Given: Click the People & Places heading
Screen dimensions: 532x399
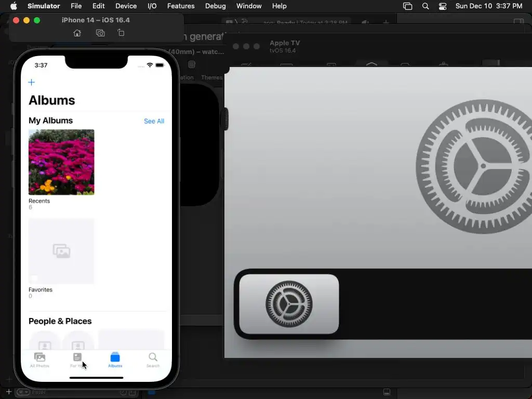Looking at the screenshot, I should pyautogui.click(x=60, y=321).
